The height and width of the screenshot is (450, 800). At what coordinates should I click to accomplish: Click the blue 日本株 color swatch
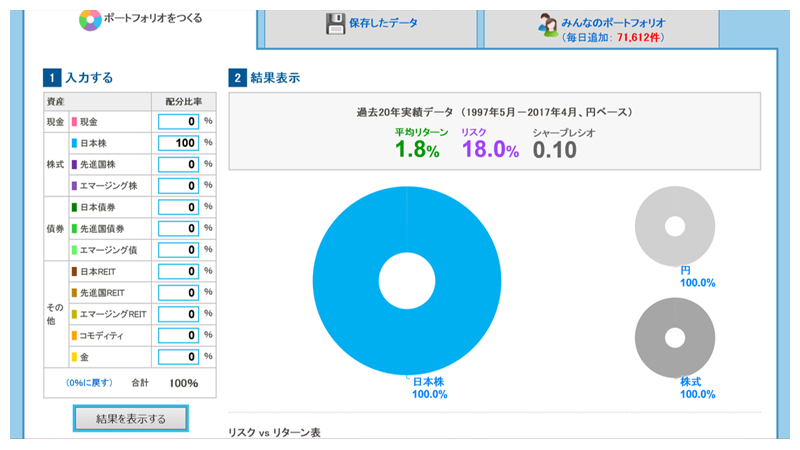(74, 143)
